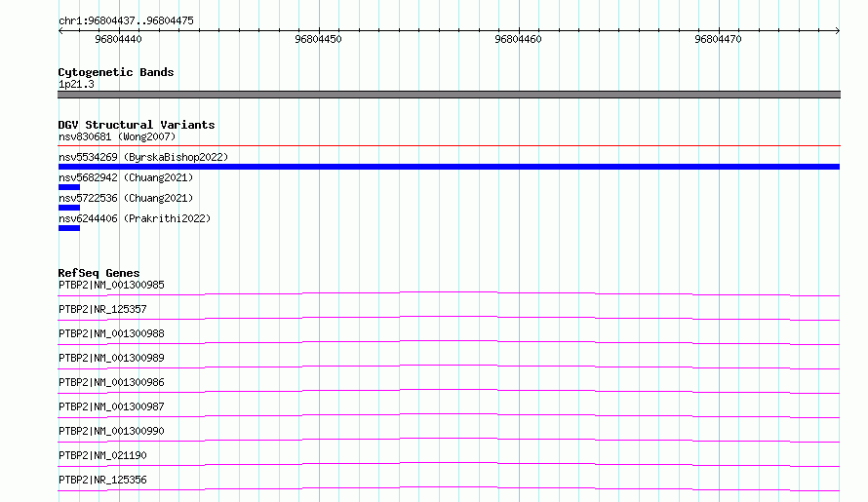Screen dimensions: 868x502
Task: Click variant label nsv5682942 (Chuang2021)
Action: tap(126, 177)
